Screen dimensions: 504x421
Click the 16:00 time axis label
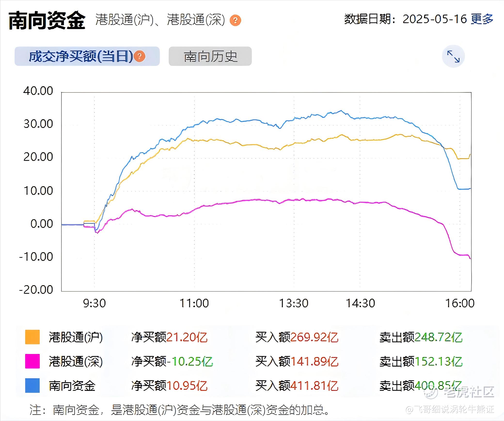[x=460, y=303]
